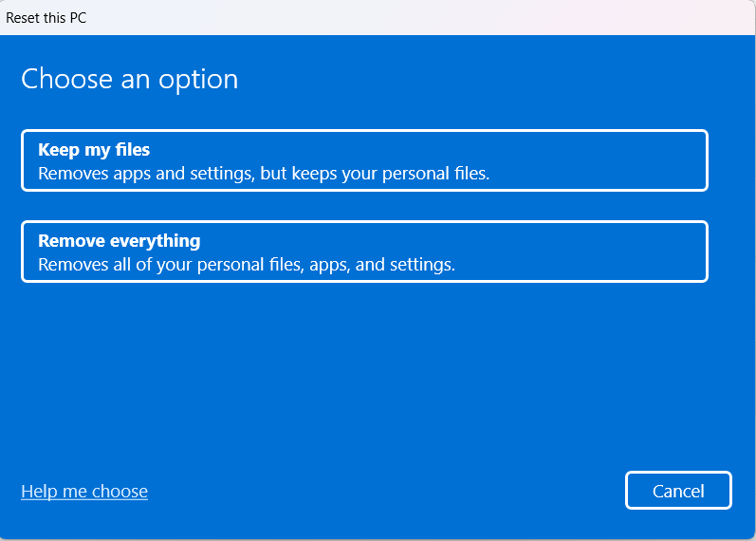Viewport: 756px width, 541px height.
Task: Click the bold Keep my files title
Action: tap(94, 150)
